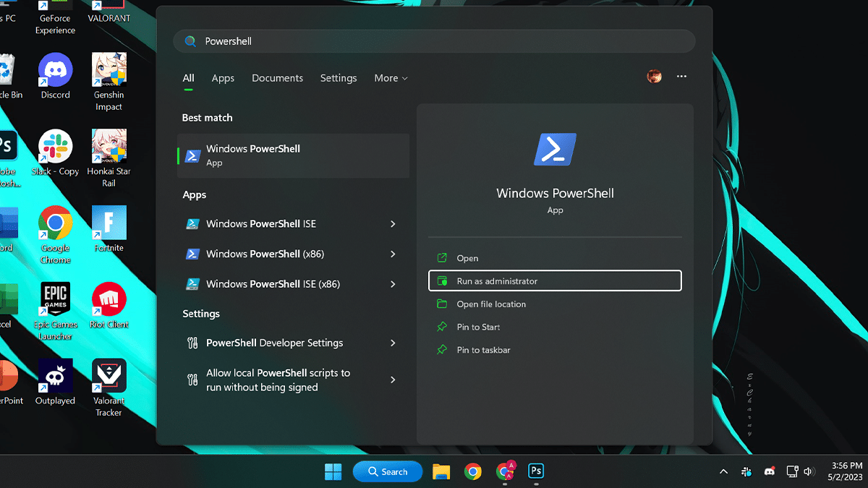868x488 pixels.
Task: Click the Windows Start button
Action: pos(333,471)
